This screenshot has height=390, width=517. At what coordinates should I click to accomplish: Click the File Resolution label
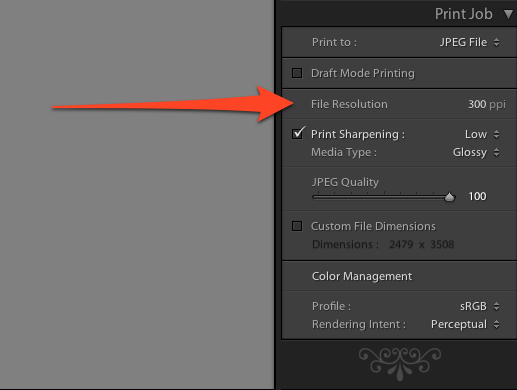point(349,104)
